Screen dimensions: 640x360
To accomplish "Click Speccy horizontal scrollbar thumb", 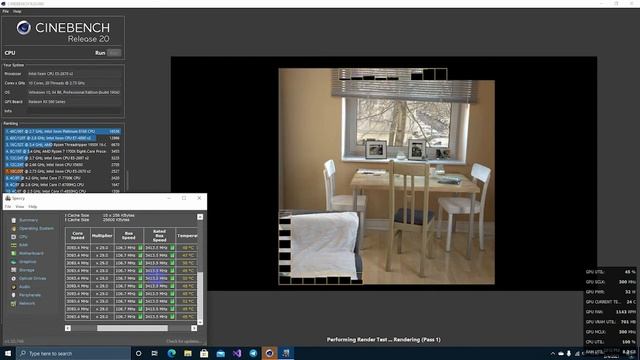I will point(132,328).
